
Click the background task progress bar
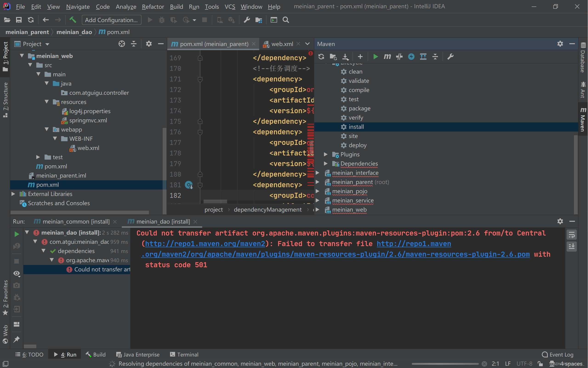445,364
